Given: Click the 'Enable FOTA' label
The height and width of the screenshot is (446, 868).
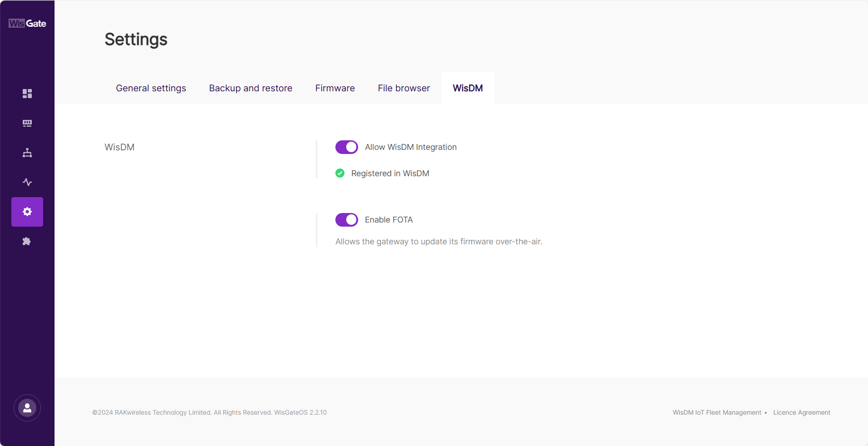Looking at the screenshot, I should pos(389,220).
